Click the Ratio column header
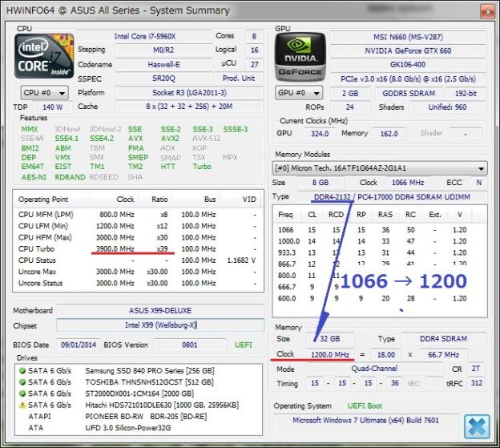This screenshot has width=500, height=448. click(155, 200)
